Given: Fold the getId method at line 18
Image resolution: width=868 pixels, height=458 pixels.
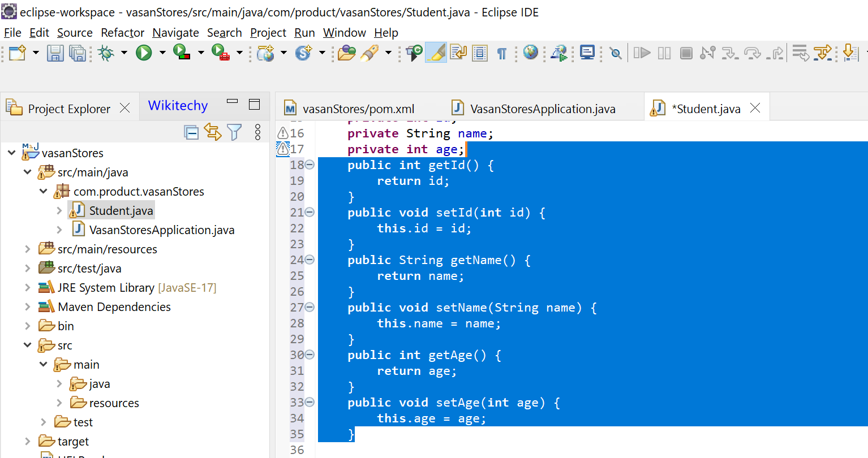Looking at the screenshot, I should pyautogui.click(x=310, y=165).
